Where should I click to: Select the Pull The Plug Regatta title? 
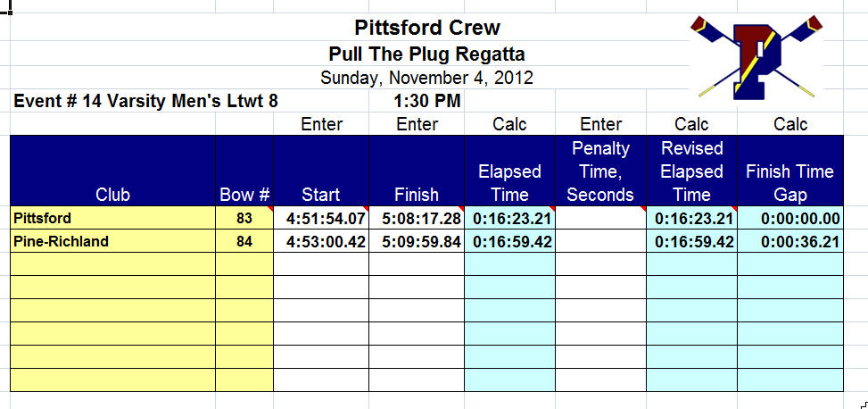coord(426,54)
